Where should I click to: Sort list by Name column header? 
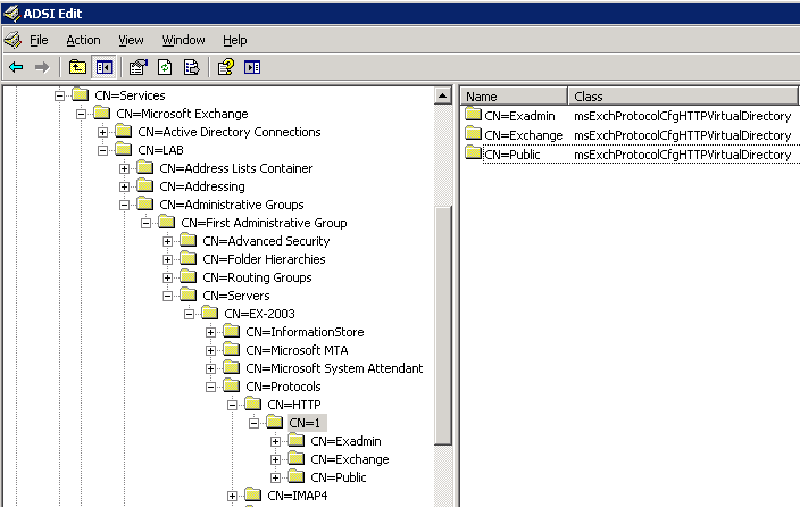(x=514, y=96)
